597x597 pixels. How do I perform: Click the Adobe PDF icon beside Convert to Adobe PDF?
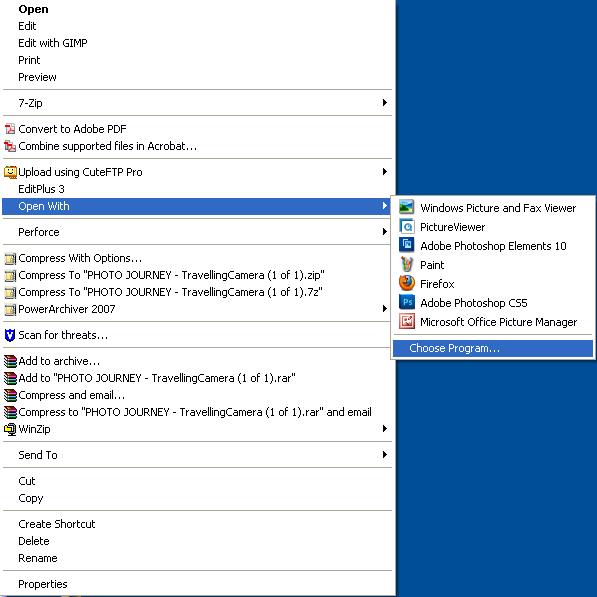(10, 129)
